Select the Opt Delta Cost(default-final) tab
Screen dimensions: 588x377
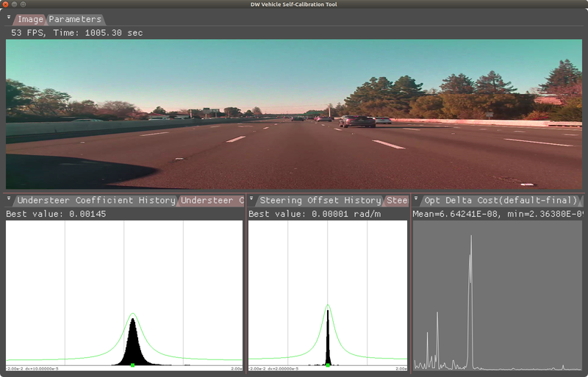[x=500, y=201]
